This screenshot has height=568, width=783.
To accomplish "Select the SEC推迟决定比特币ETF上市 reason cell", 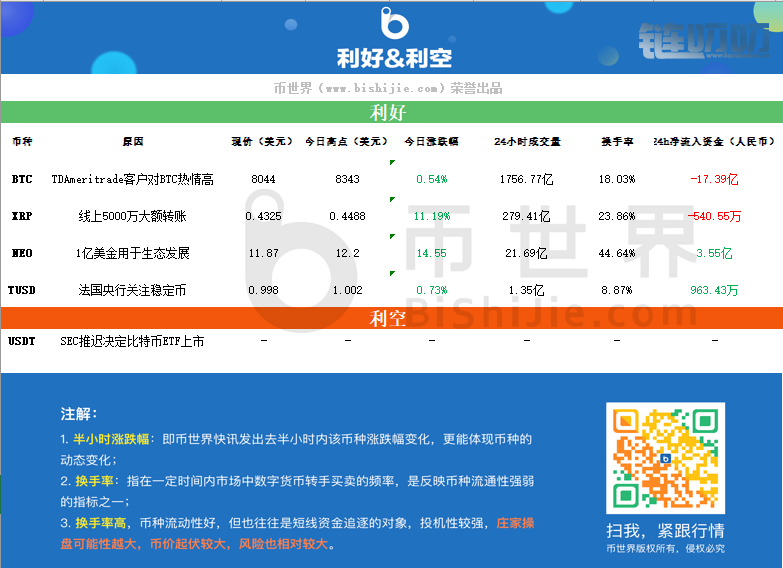I will [132, 341].
